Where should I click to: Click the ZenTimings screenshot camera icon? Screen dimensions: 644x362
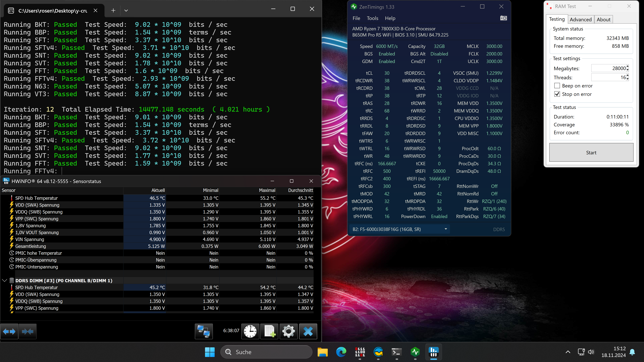tap(503, 18)
